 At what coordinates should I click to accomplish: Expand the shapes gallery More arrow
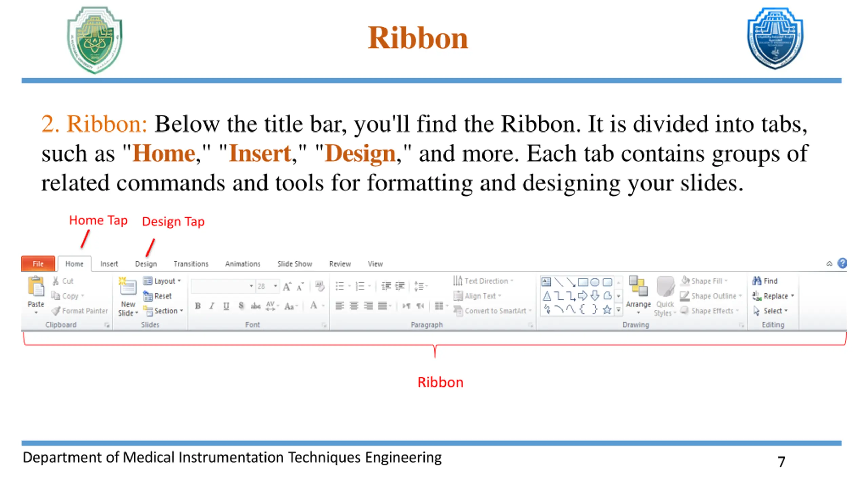click(x=619, y=310)
